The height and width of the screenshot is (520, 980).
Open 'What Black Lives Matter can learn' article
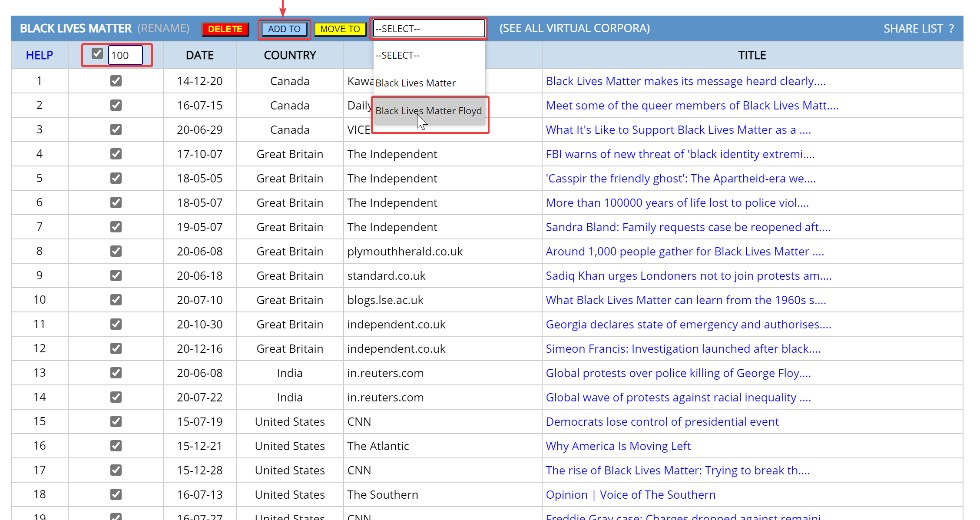(x=686, y=300)
